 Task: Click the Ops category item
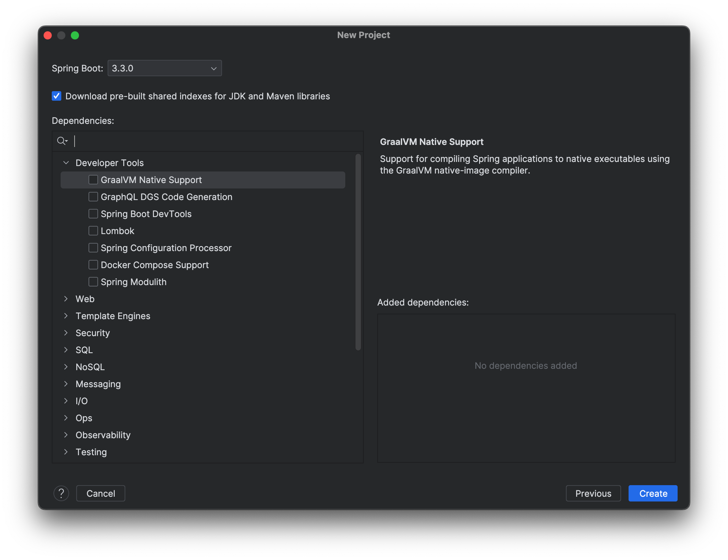pos(83,418)
